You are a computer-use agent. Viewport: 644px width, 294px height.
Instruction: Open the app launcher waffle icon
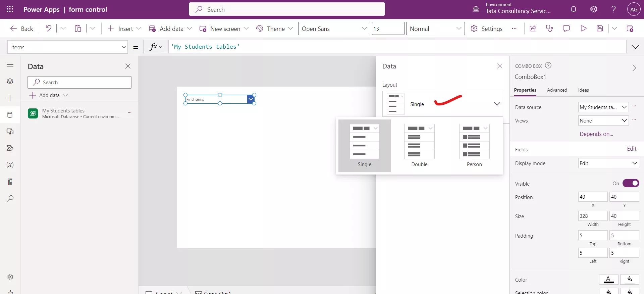tap(10, 9)
